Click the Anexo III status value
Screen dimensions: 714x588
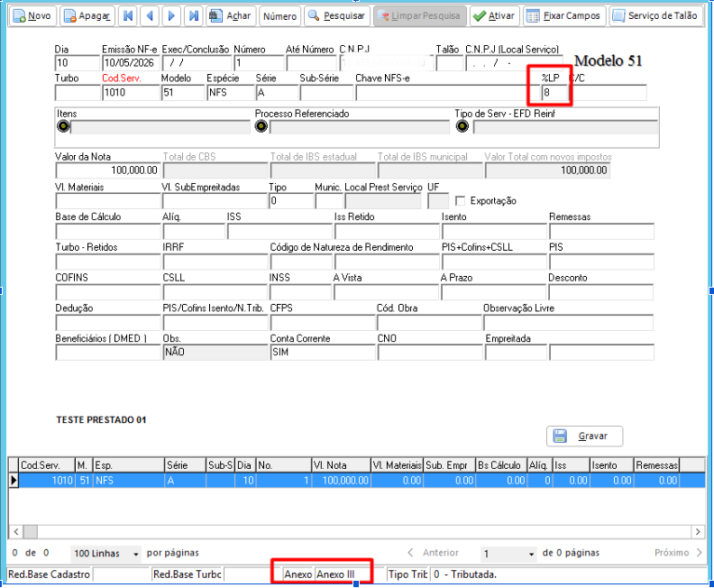pyautogui.click(x=343, y=574)
